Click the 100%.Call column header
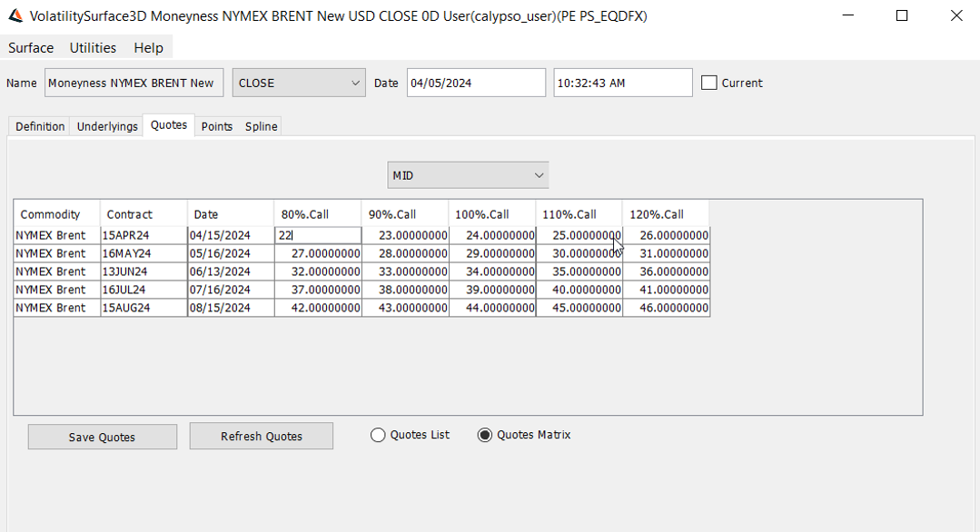Screen dimensions: 980x532 point(492,214)
